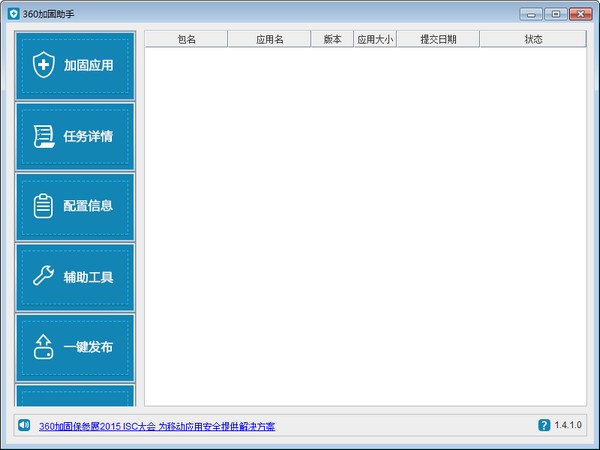The width and height of the screenshot is (600, 450).
Task: Click the speaker announcement icon in status bar
Action: 24,426
